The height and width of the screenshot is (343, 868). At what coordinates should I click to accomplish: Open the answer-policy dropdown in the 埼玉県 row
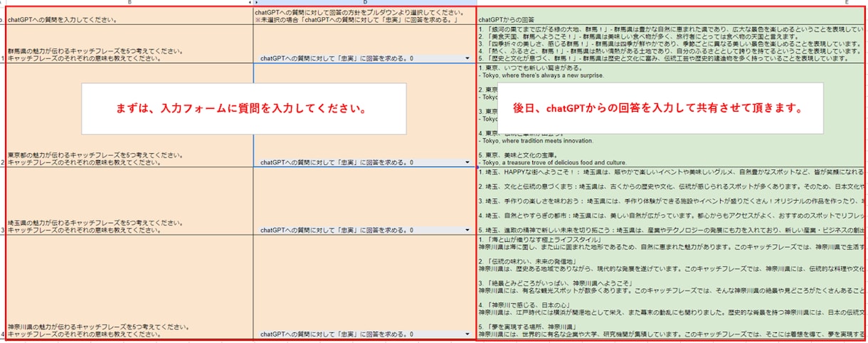(x=467, y=231)
